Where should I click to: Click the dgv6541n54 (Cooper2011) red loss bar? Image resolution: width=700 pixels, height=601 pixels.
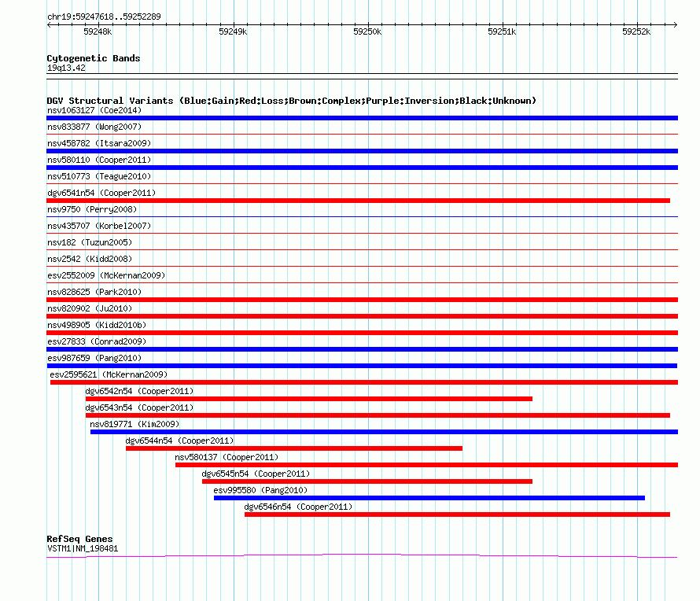[x=358, y=201]
